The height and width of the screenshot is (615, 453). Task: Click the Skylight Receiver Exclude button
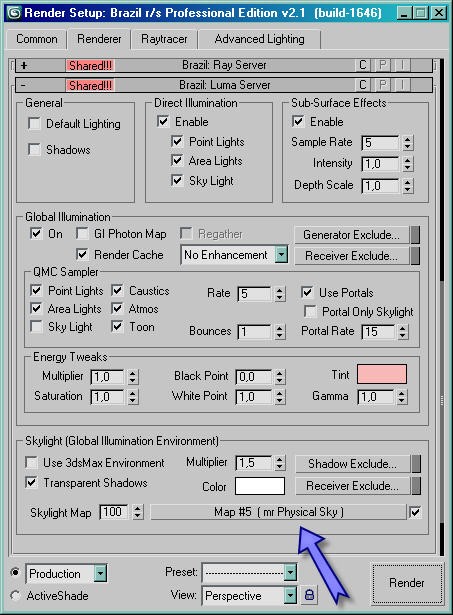pyautogui.click(x=352, y=486)
